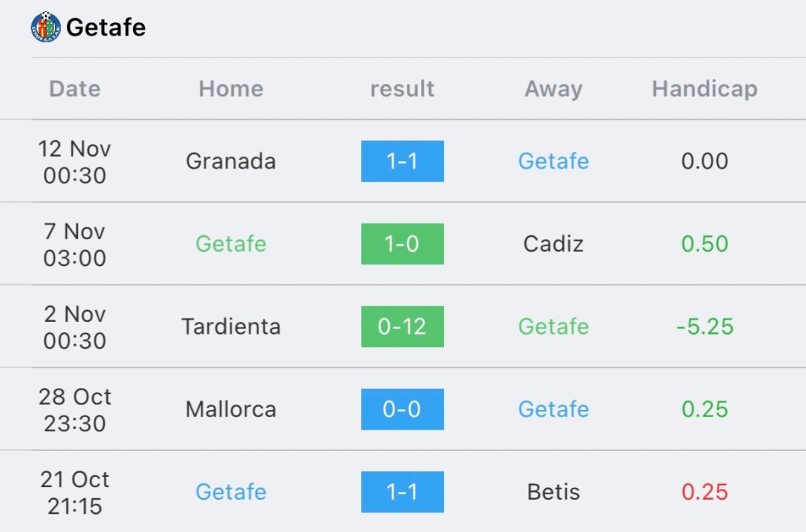Viewport: 806px width, 532px height.
Task: Select the red 0.25 handicap value
Action: pyautogui.click(x=704, y=492)
